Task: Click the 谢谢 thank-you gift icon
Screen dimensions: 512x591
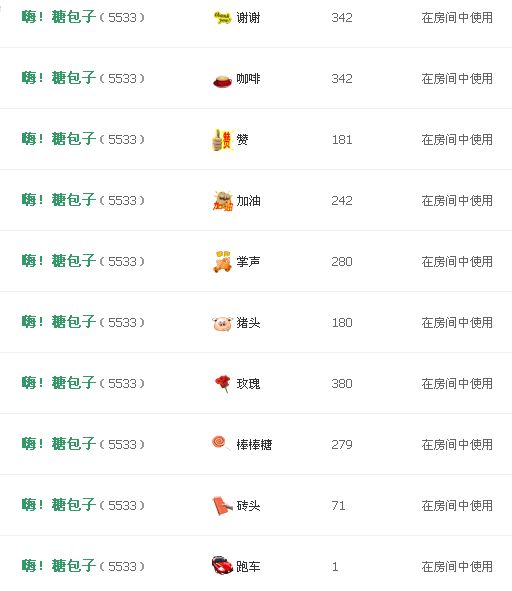Action: [x=222, y=18]
